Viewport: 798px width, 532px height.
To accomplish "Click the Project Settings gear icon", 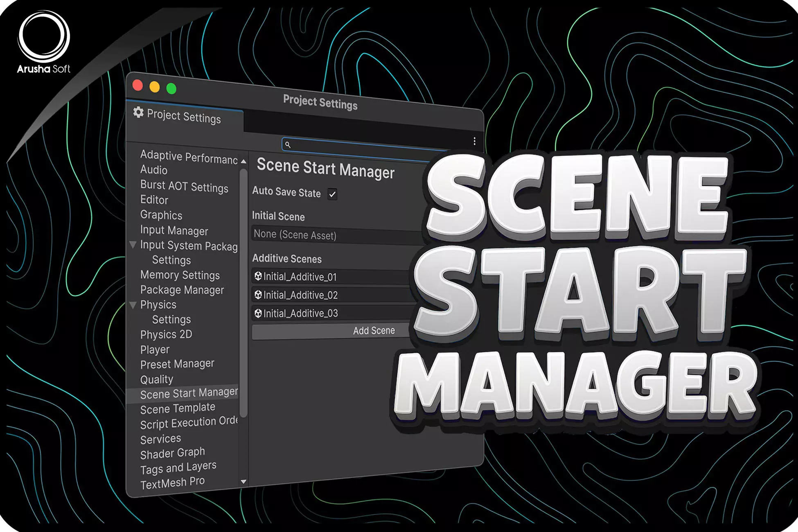I will [x=138, y=112].
